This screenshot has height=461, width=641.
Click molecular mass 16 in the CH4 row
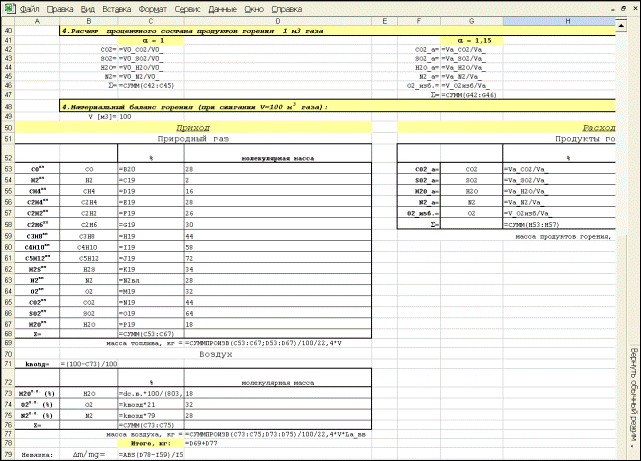click(278, 191)
